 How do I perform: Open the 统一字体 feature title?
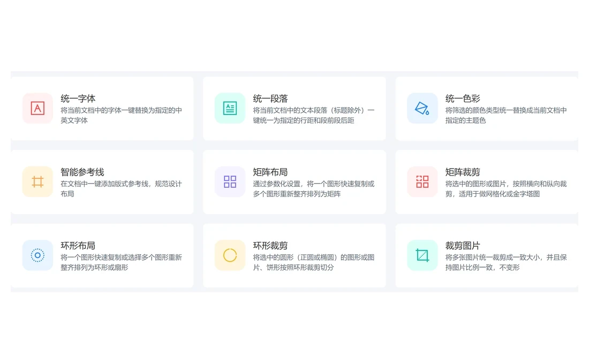tap(78, 98)
